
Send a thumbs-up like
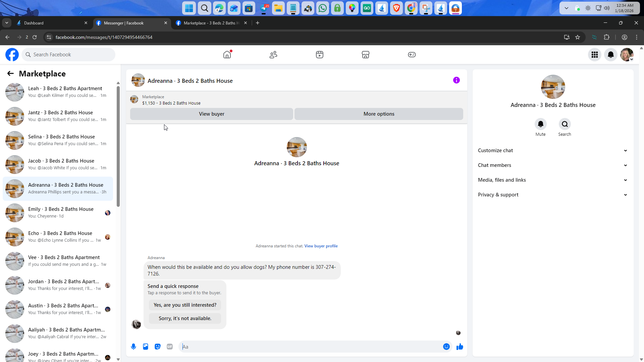click(460, 347)
